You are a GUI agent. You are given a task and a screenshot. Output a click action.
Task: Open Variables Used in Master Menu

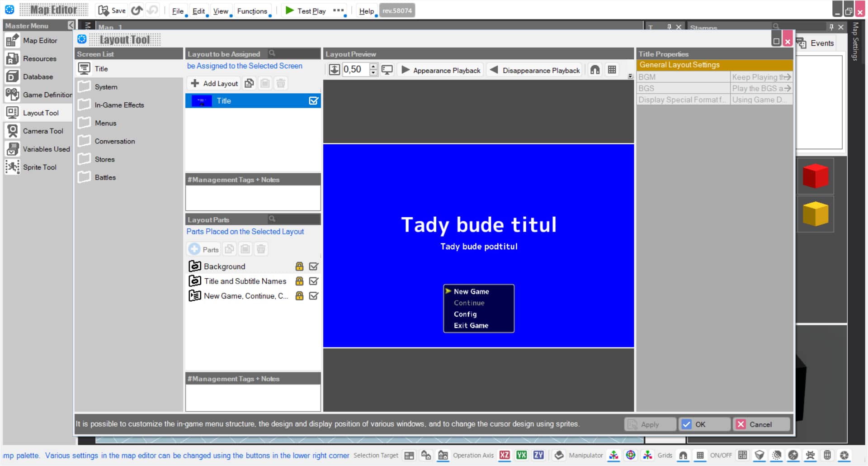click(x=38, y=149)
